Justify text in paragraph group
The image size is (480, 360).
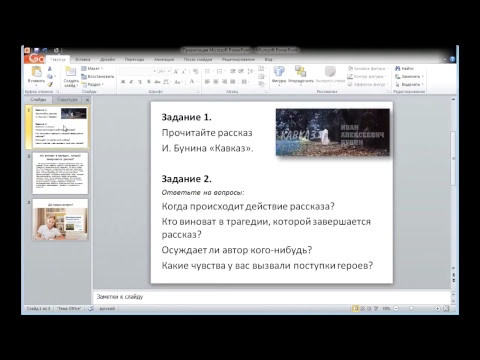click(233, 82)
